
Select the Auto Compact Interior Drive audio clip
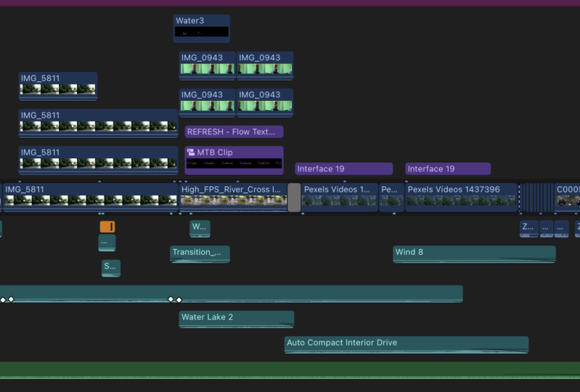[407, 345]
